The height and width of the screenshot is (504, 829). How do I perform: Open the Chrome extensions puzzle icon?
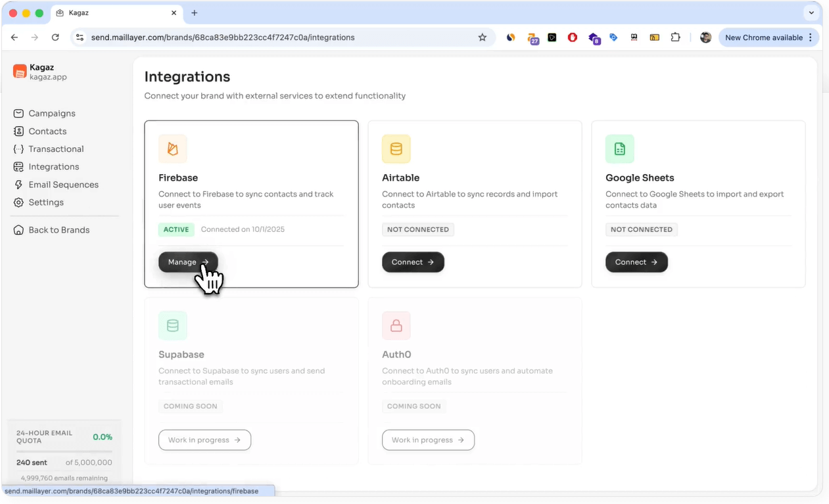(675, 37)
